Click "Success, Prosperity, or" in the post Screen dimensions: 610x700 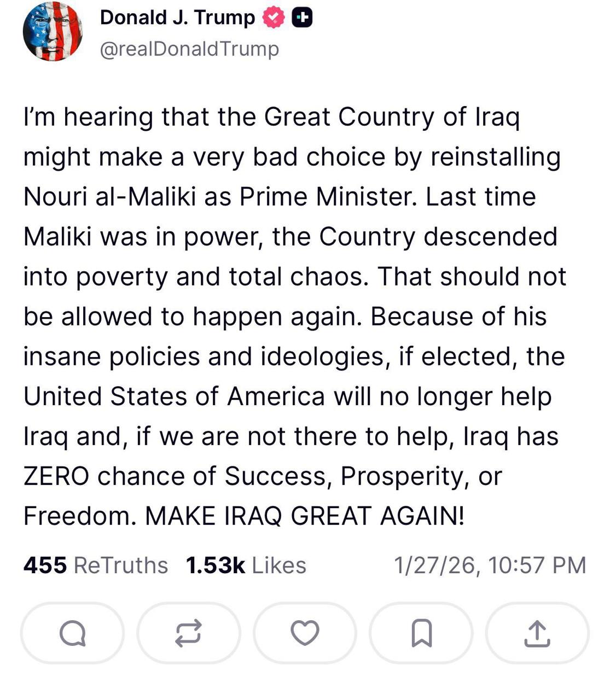[363, 476]
